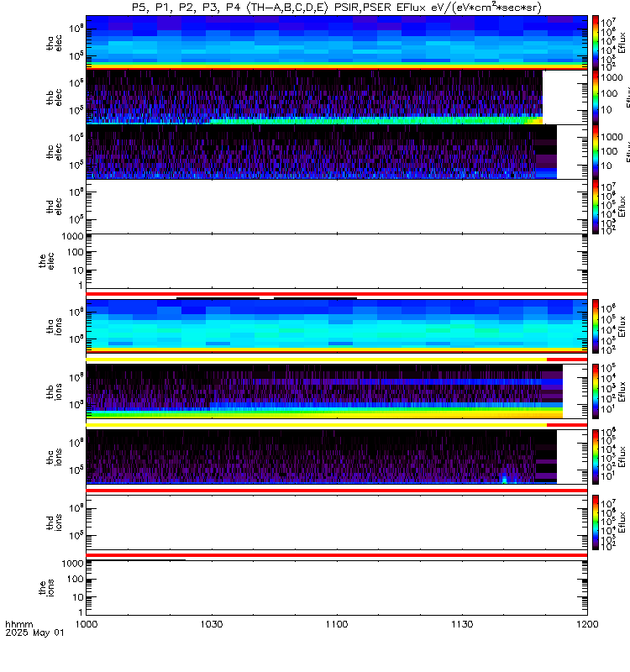
Task: Click the thb ions panel color bar
Action: pos(596,391)
